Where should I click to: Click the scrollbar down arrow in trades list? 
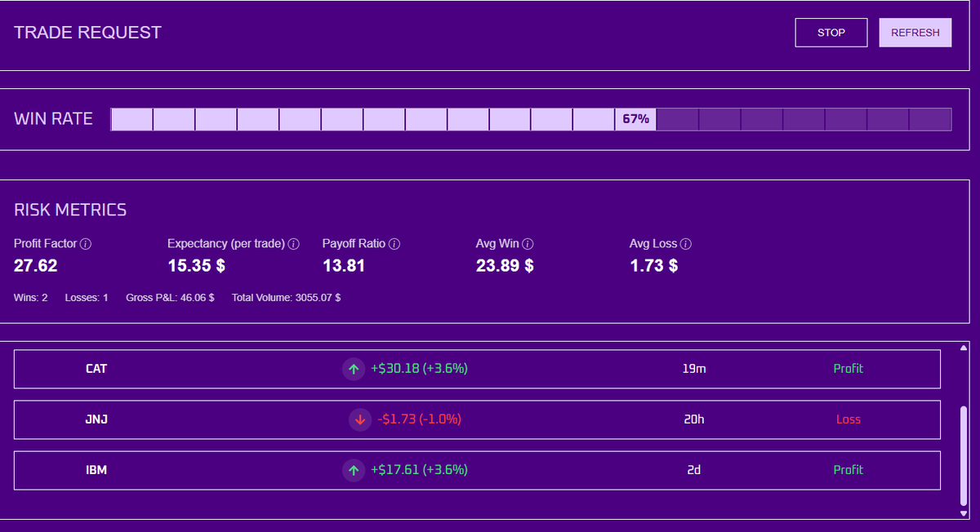pos(964,513)
